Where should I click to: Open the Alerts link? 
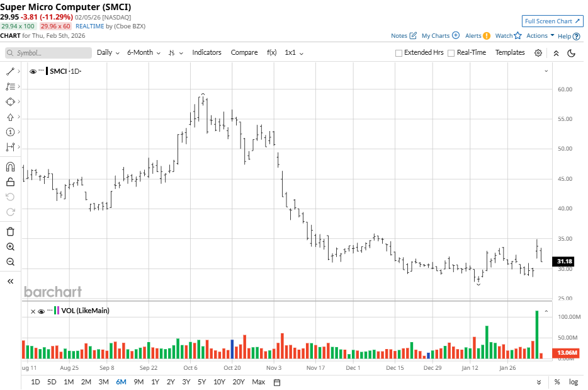point(473,36)
